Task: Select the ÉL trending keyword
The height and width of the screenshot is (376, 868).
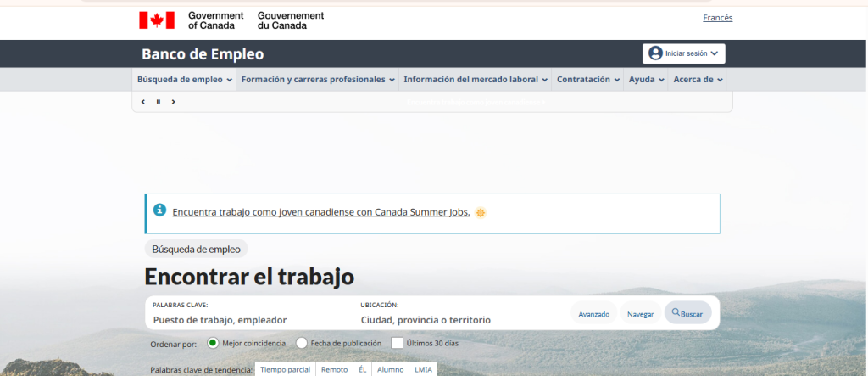Action: tap(363, 369)
